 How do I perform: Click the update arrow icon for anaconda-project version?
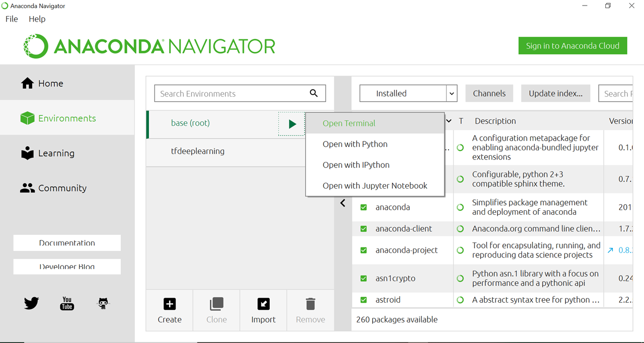pos(610,250)
